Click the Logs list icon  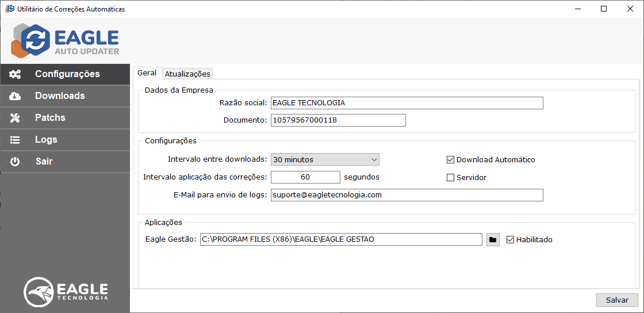click(15, 140)
